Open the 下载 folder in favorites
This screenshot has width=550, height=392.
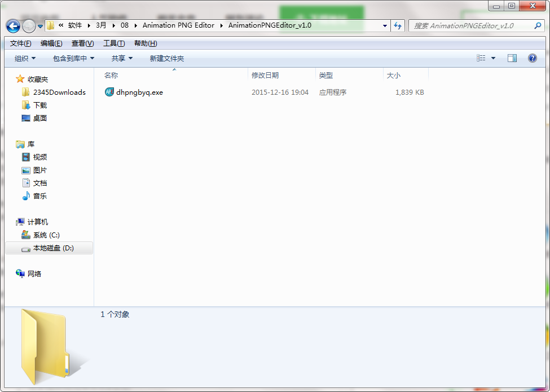(40, 105)
